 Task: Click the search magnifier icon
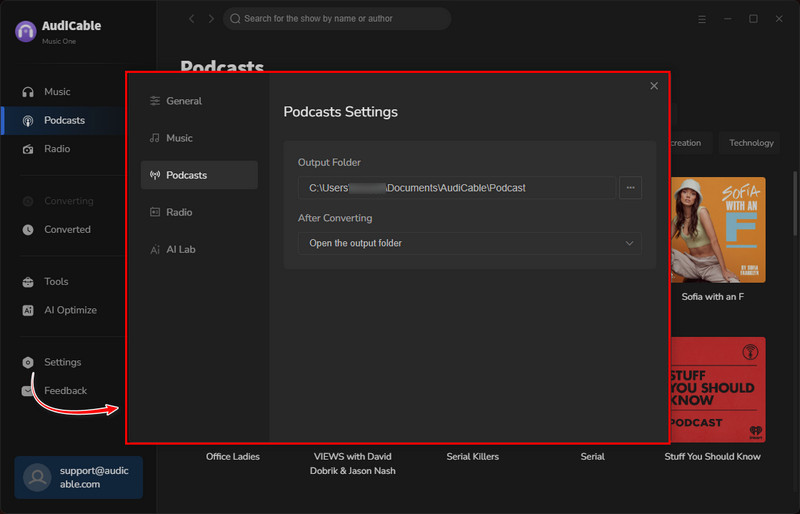tap(235, 19)
